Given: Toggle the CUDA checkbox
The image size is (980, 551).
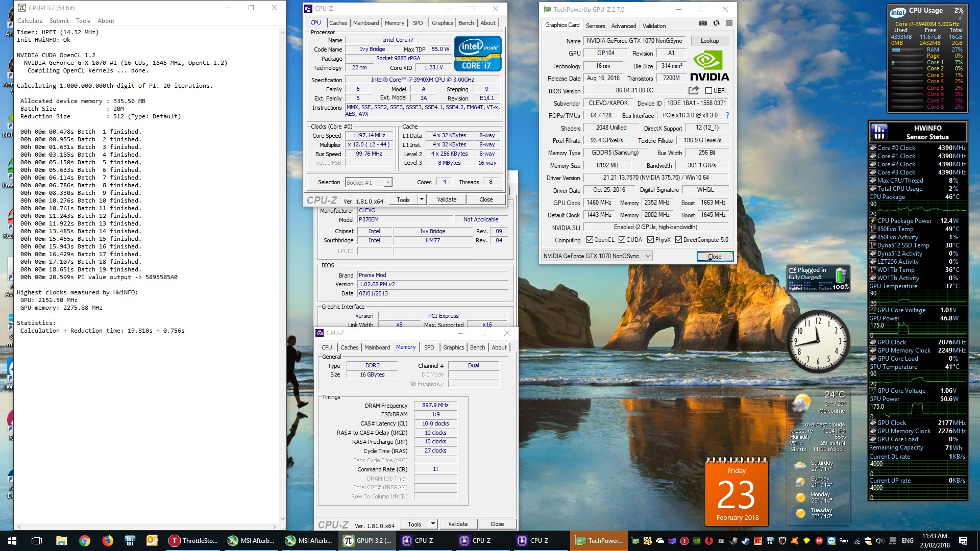Looking at the screenshot, I should pyautogui.click(x=622, y=240).
